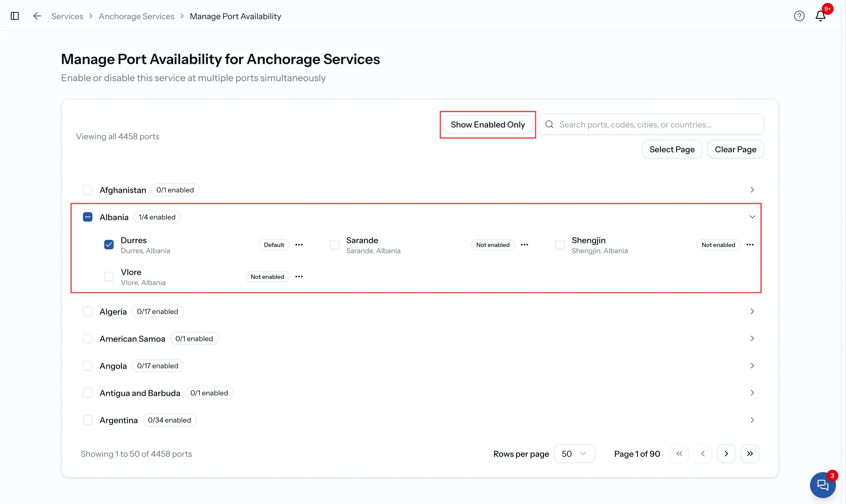Click the Select Page button
The height and width of the screenshot is (504, 846).
tap(672, 149)
